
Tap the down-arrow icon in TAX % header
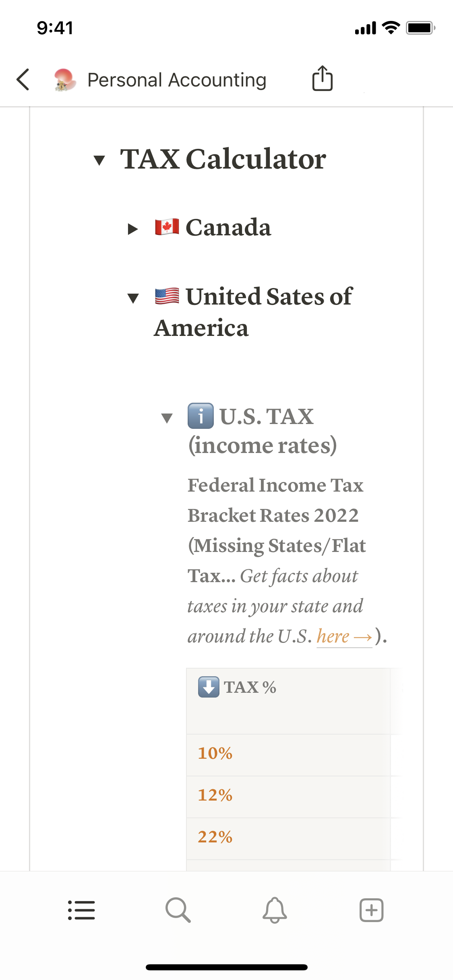[209, 687]
